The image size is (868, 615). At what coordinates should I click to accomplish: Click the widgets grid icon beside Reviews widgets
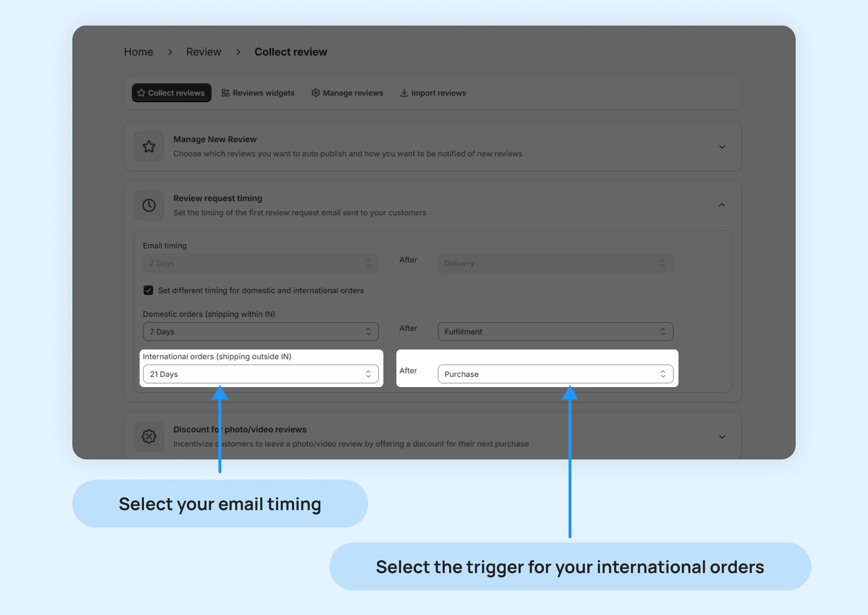225,93
